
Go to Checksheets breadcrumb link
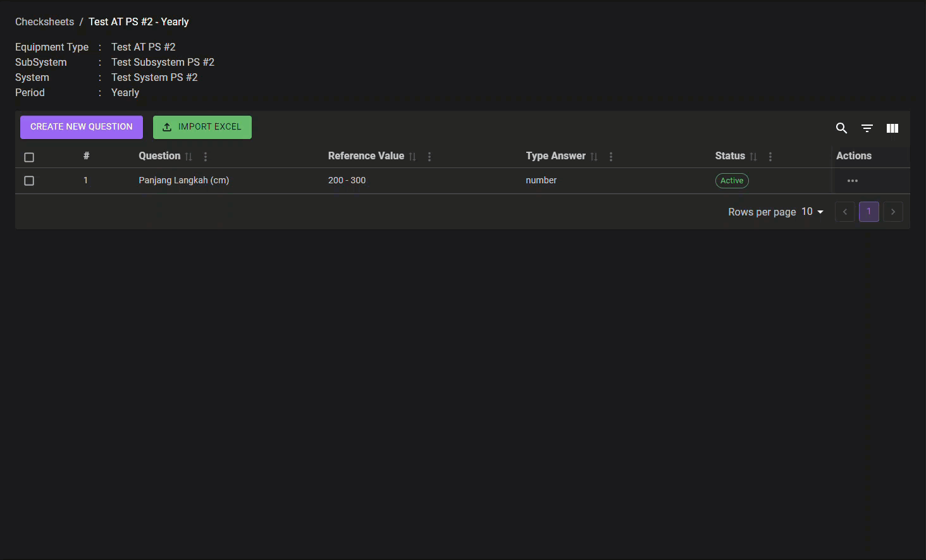(x=44, y=21)
